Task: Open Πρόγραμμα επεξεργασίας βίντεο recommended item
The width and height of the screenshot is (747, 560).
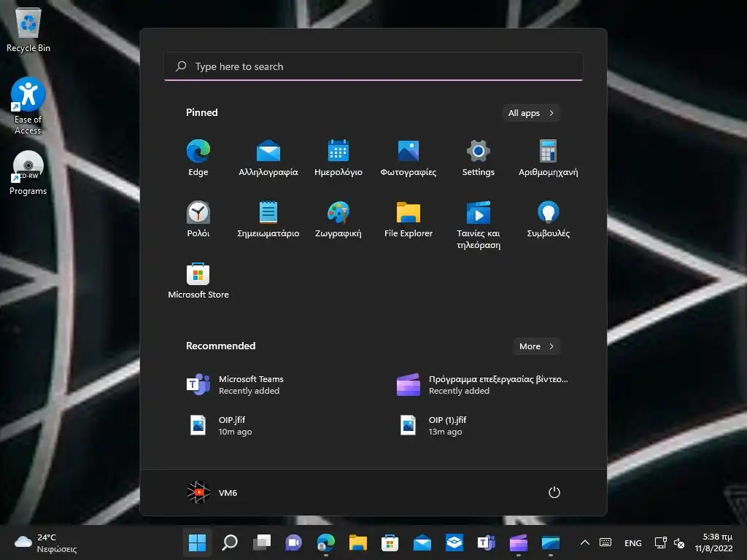Action: (482, 385)
